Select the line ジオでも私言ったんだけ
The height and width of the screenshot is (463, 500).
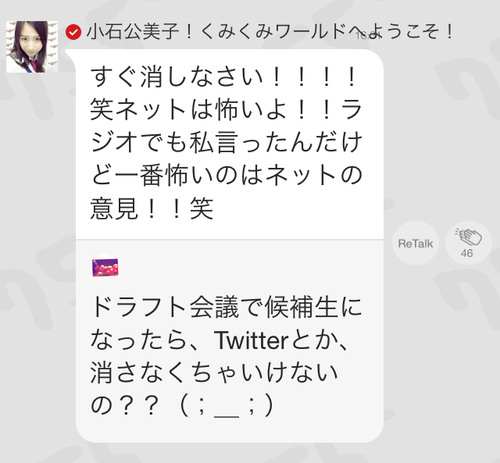tap(226, 142)
